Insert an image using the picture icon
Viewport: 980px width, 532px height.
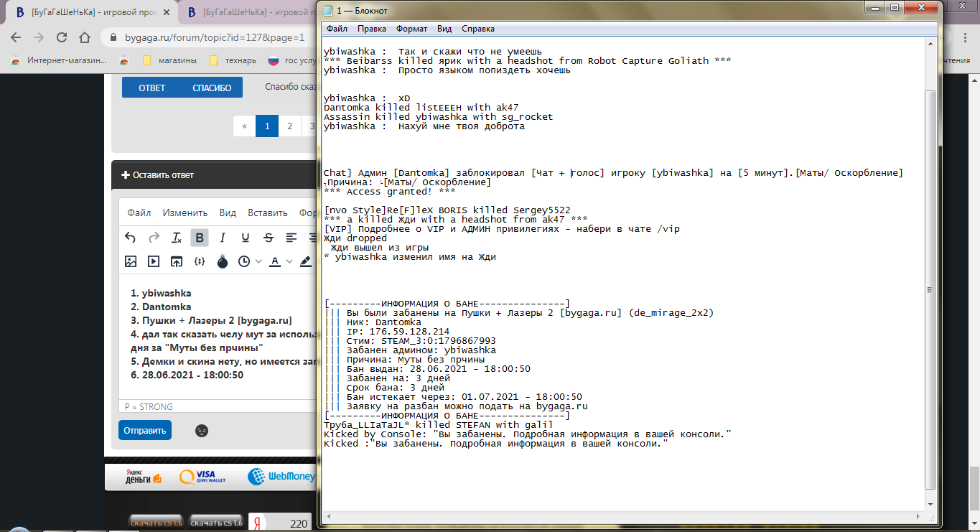point(130,262)
